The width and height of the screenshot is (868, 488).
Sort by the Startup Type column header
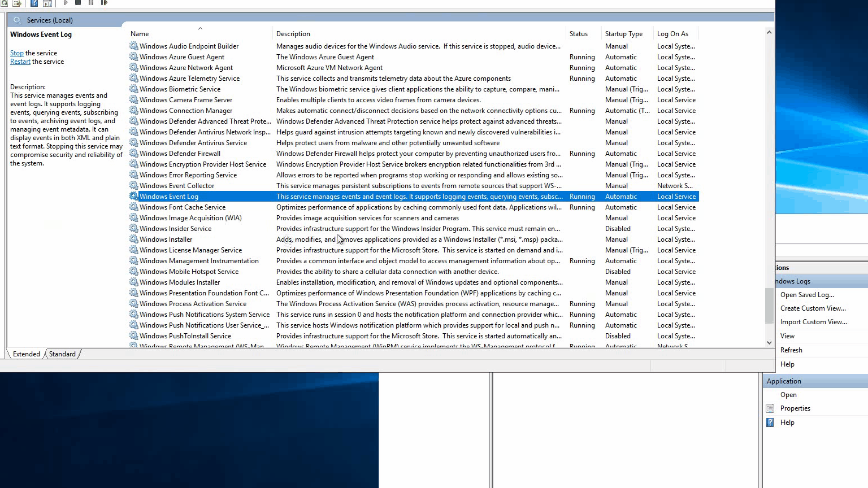coord(628,34)
